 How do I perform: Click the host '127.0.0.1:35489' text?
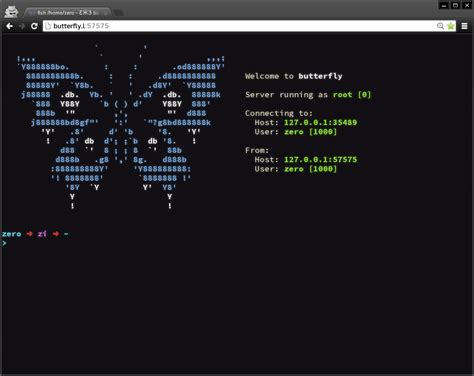pyautogui.click(x=320, y=122)
